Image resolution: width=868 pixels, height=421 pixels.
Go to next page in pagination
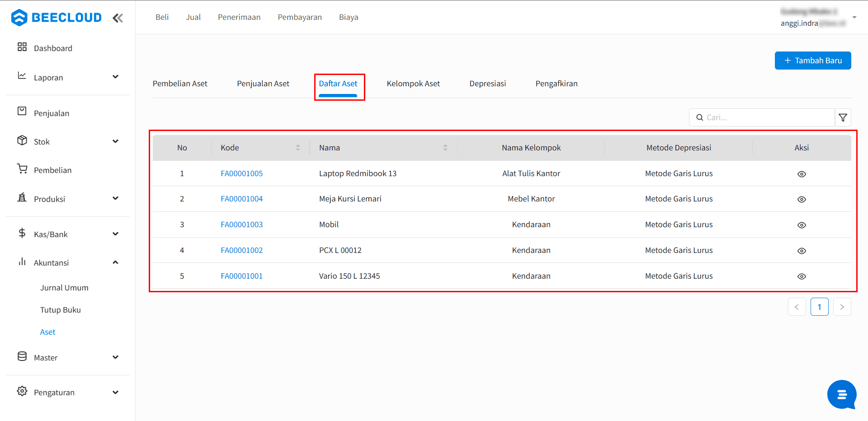pos(842,307)
